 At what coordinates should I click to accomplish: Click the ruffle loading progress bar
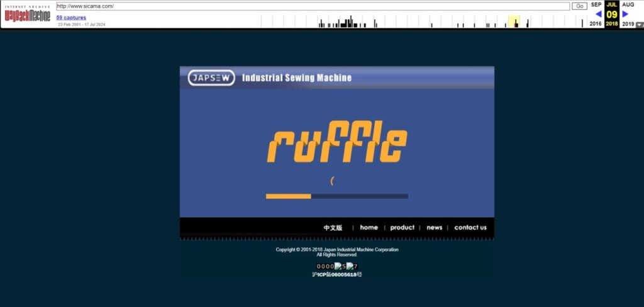(x=336, y=196)
